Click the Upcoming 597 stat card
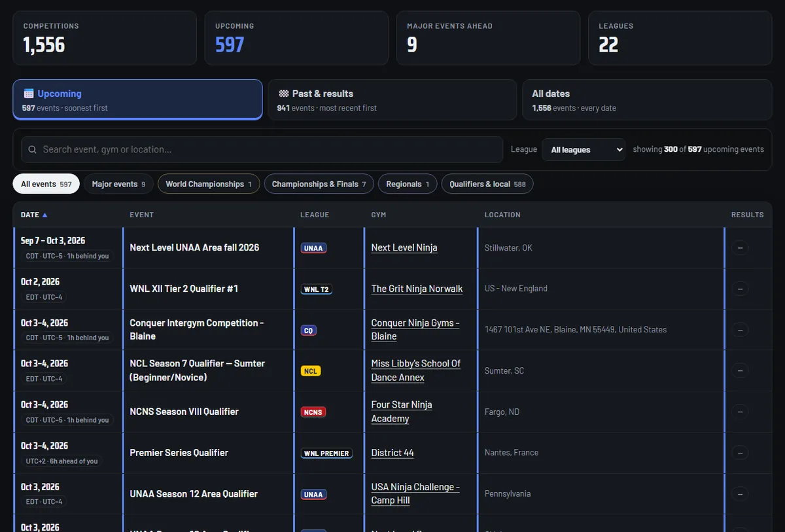Screen dimensions: 785x532 (296, 38)
